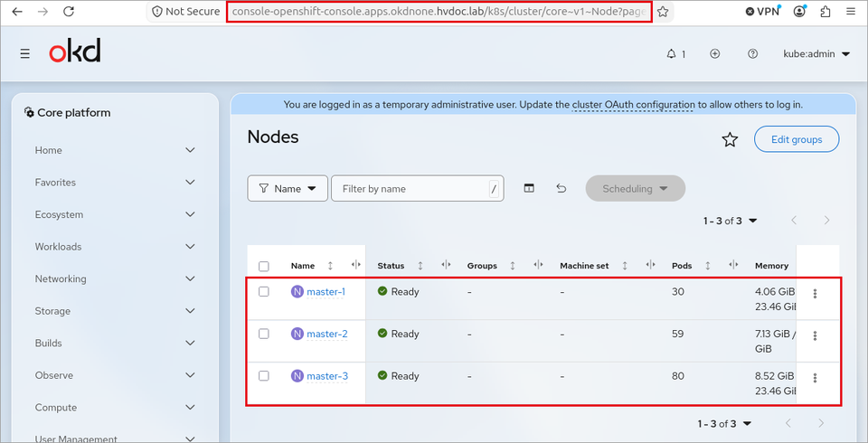Go to next page in top pagination
Image resolution: width=868 pixels, height=443 pixels.
click(826, 221)
